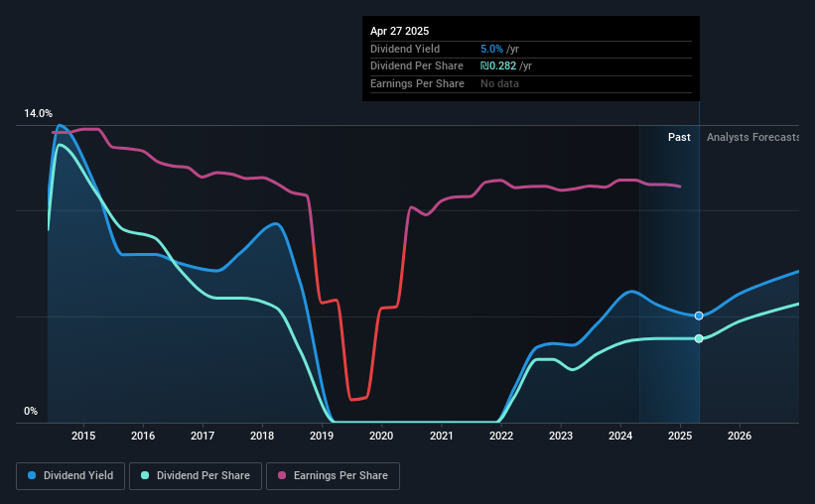Click the Analysts Forecasts label
815x504 pixels.
tap(752, 137)
